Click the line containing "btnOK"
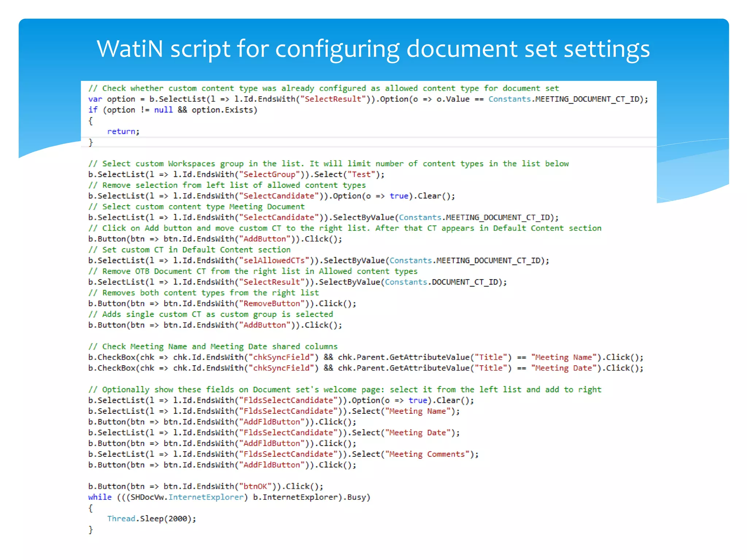The width and height of the screenshot is (747, 560). tap(206, 486)
